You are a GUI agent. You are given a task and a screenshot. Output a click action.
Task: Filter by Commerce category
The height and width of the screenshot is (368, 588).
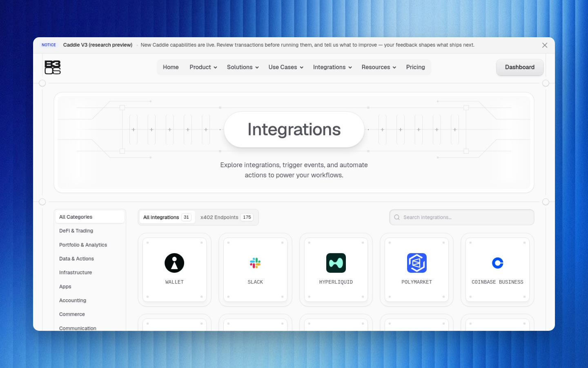tap(89, 314)
